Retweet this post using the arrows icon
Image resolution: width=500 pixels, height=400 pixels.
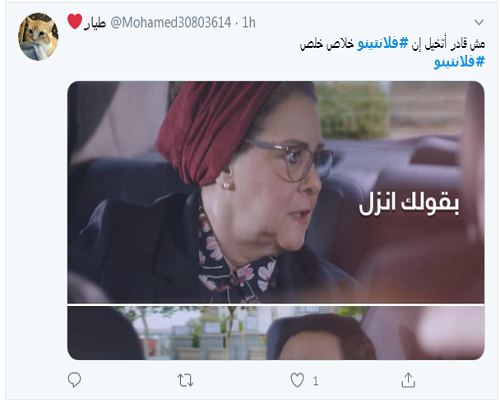coord(185,380)
